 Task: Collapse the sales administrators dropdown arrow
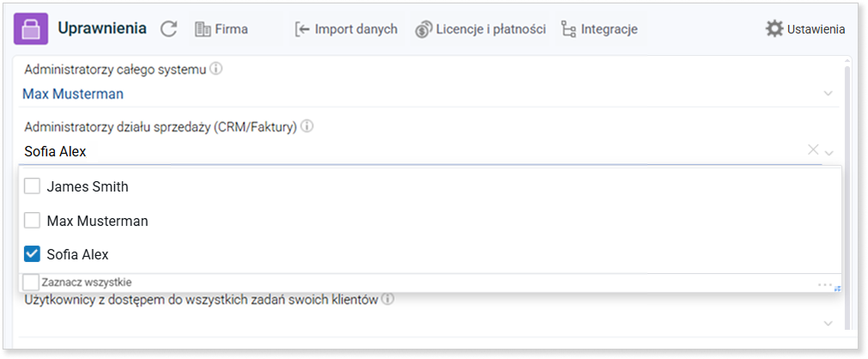point(829,152)
